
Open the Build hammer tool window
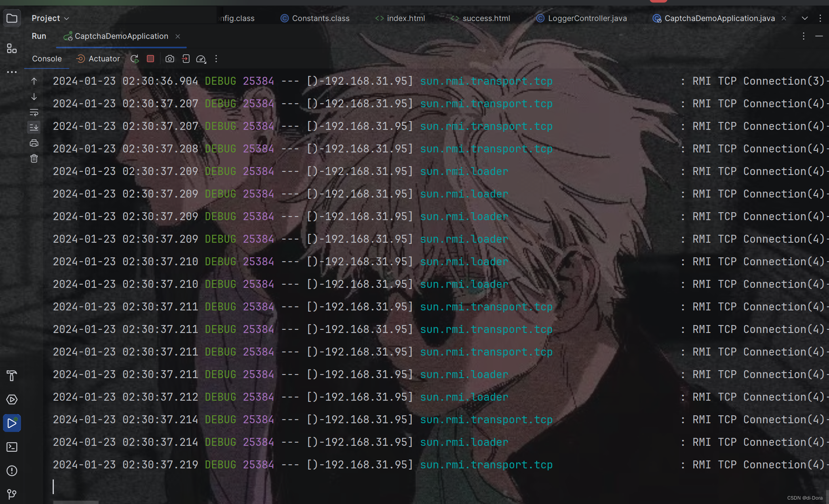pos(12,376)
